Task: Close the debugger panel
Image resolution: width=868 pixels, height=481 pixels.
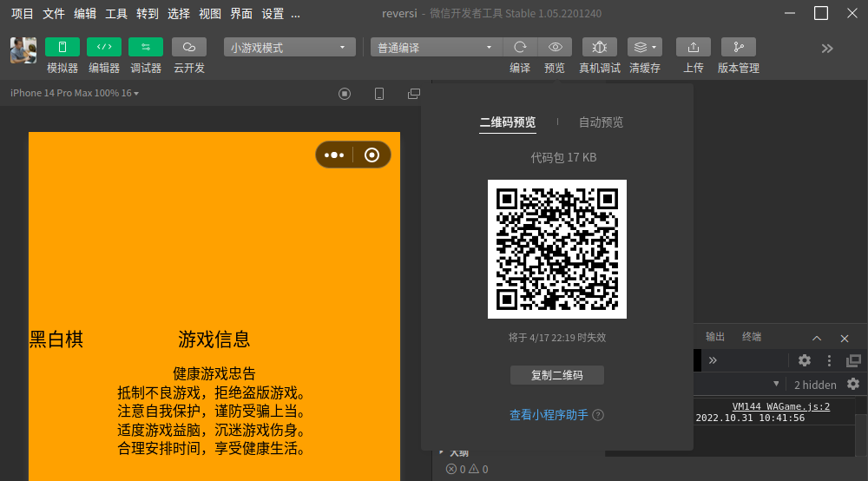Action: tap(845, 339)
